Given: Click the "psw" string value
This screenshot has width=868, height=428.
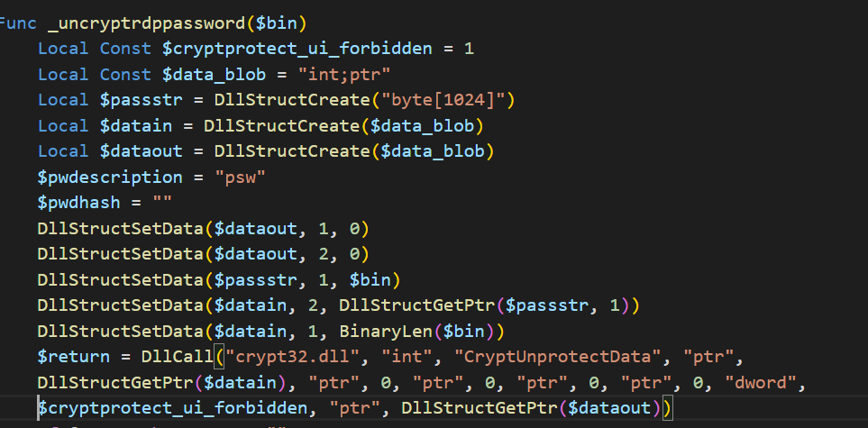Looking at the screenshot, I should tap(241, 178).
